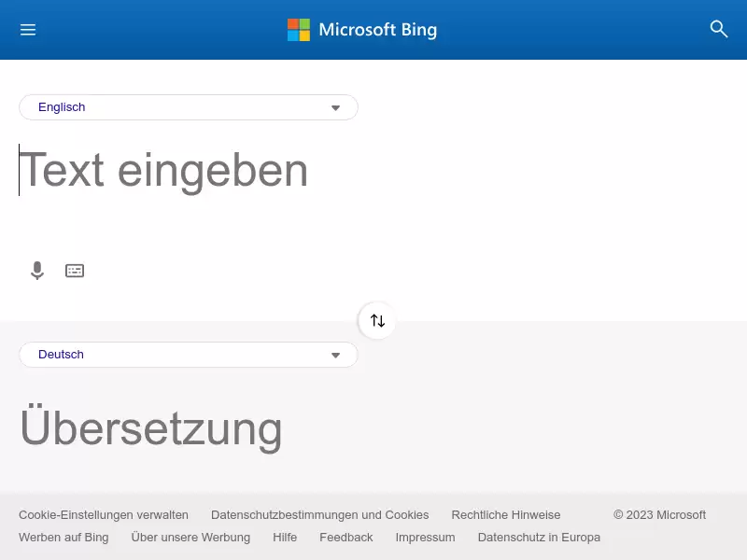Viewport: 747px width, 560px height.
Task: Start voice input with microphone icon
Action: [37, 271]
